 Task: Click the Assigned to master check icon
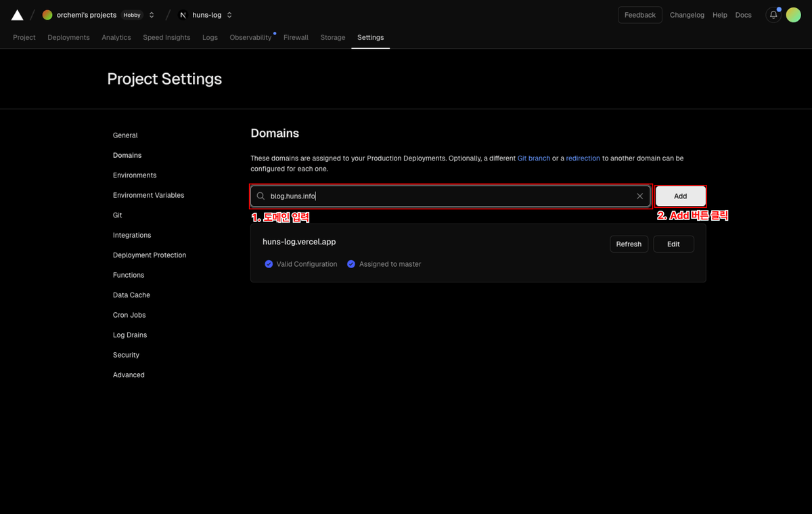coord(351,264)
